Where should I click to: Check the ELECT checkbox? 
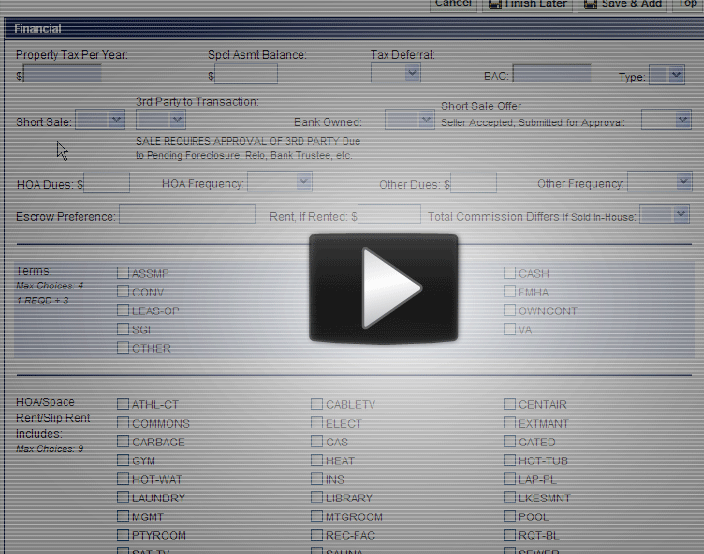317,422
